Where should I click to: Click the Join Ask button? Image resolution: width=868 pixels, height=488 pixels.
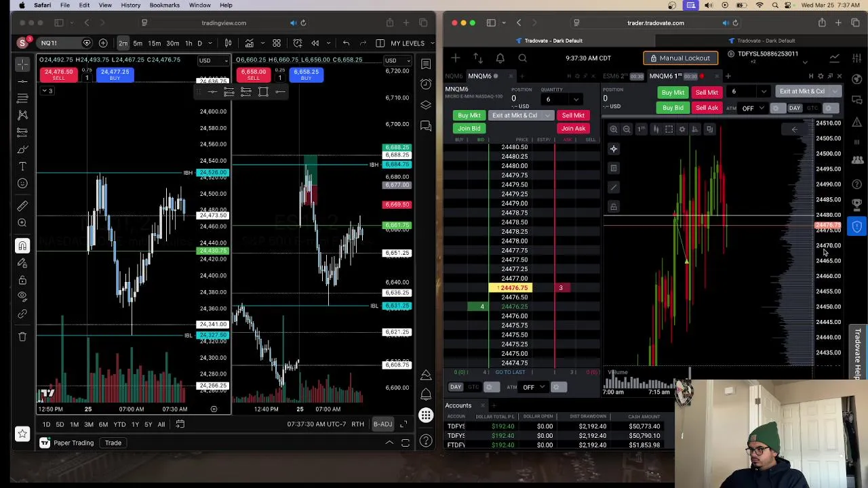click(x=573, y=128)
